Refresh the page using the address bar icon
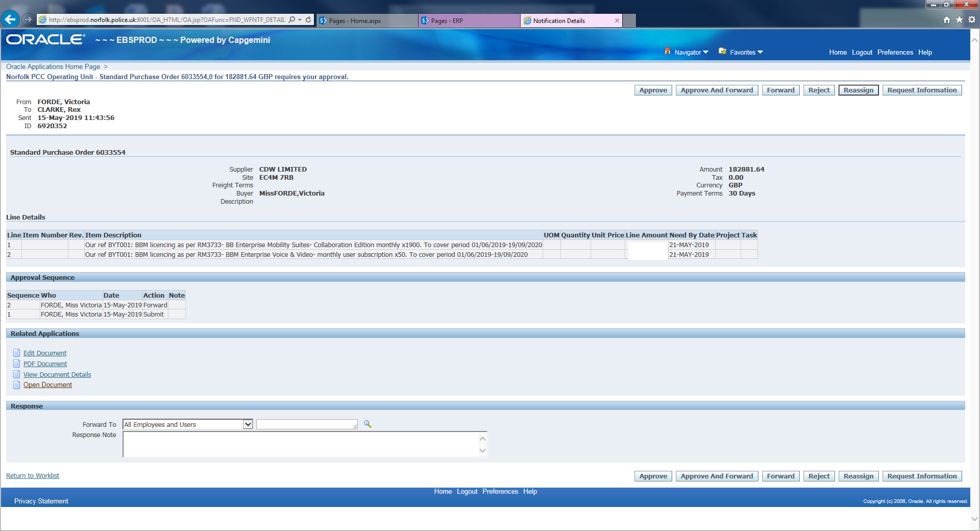The image size is (980, 531). tap(308, 20)
